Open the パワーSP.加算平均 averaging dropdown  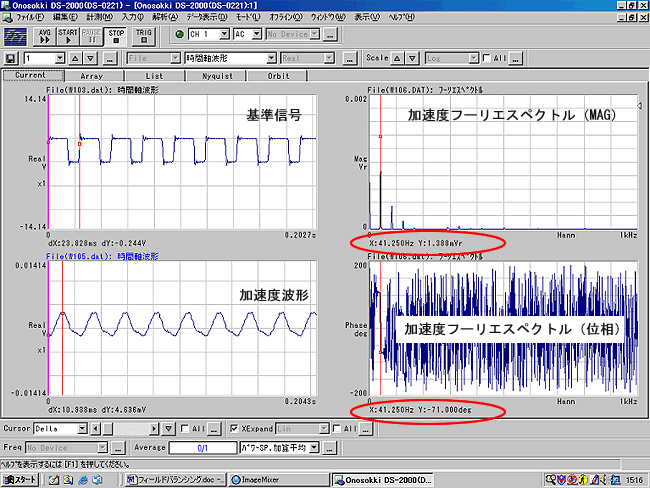(x=314, y=447)
